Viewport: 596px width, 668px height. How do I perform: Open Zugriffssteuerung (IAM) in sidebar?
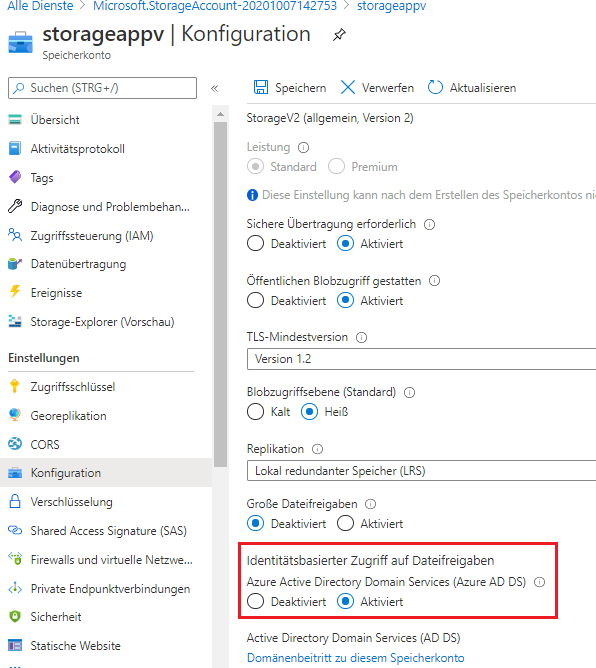pos(92,236)
